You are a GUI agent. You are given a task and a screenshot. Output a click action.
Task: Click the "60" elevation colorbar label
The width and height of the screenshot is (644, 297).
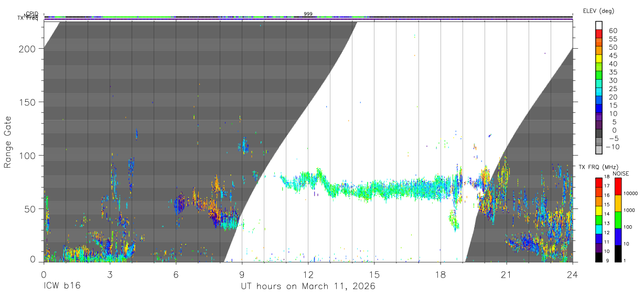tap(613, 31)
